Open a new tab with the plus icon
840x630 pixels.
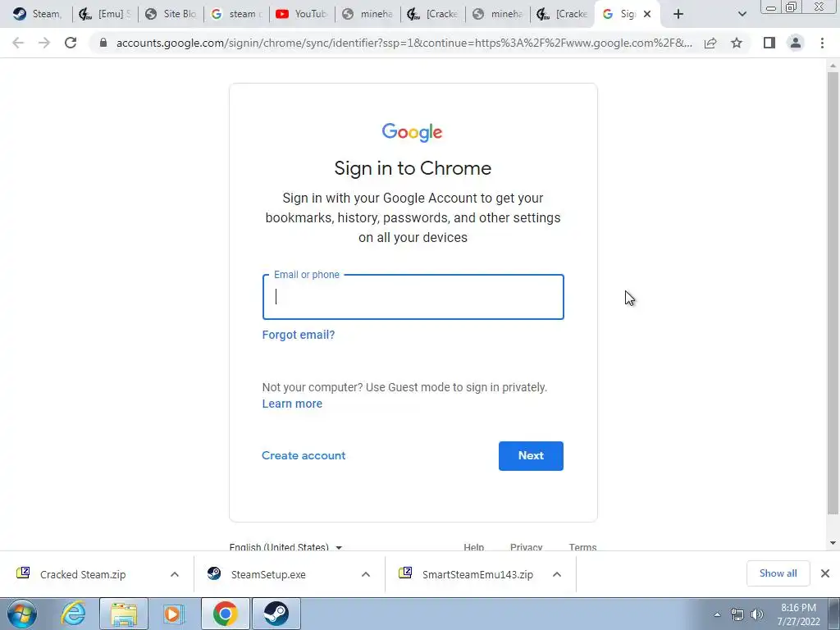[678, 15]
